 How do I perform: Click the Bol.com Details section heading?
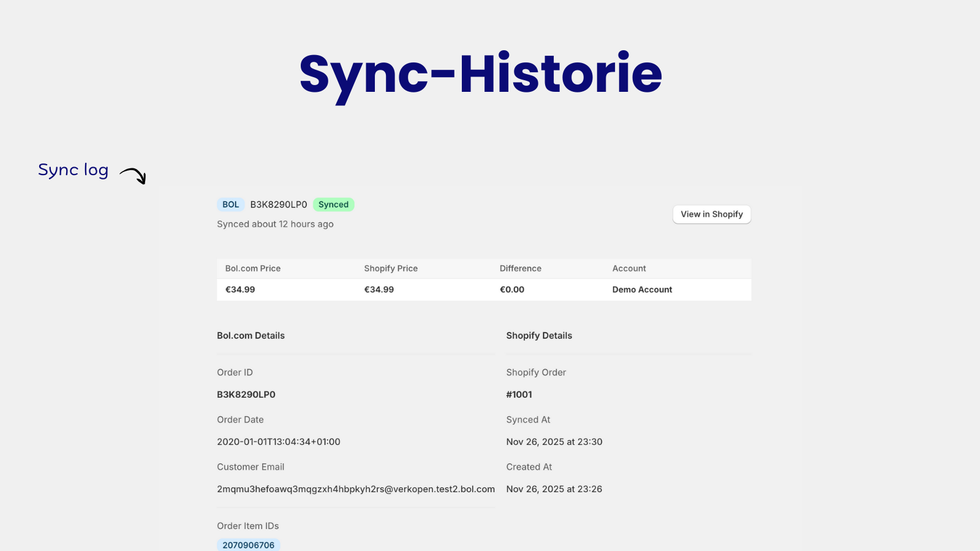coord(251,335)
